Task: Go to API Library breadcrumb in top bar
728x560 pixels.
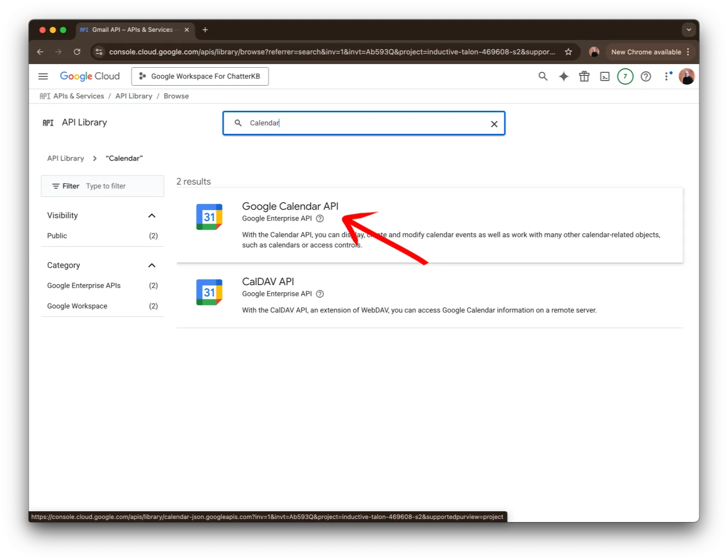Action: pos(134,96)
